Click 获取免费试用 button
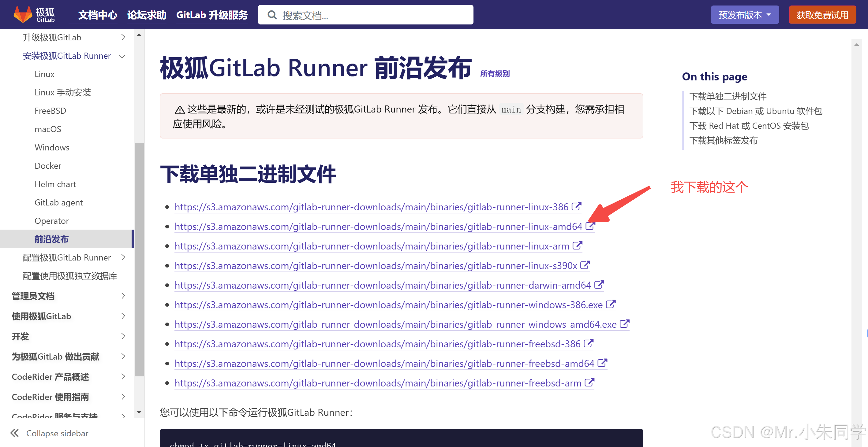The image size is (868, 447). (822, 15)
